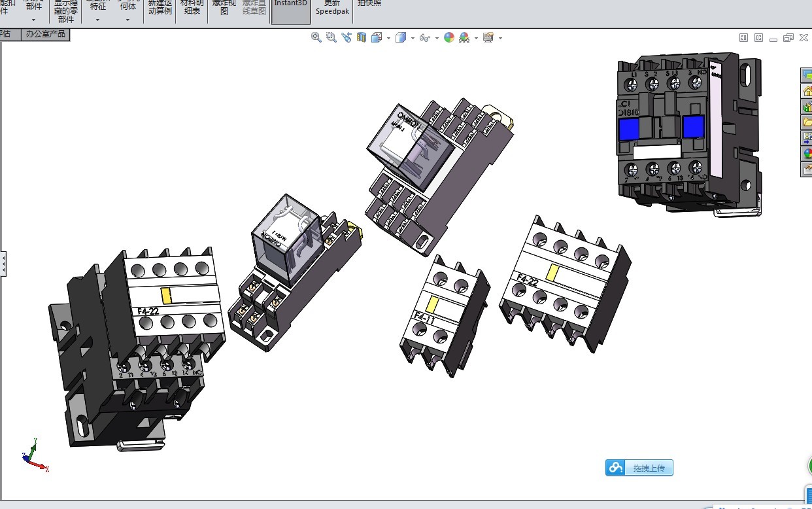Click the cloud icon on 拖拽上传

616,468
